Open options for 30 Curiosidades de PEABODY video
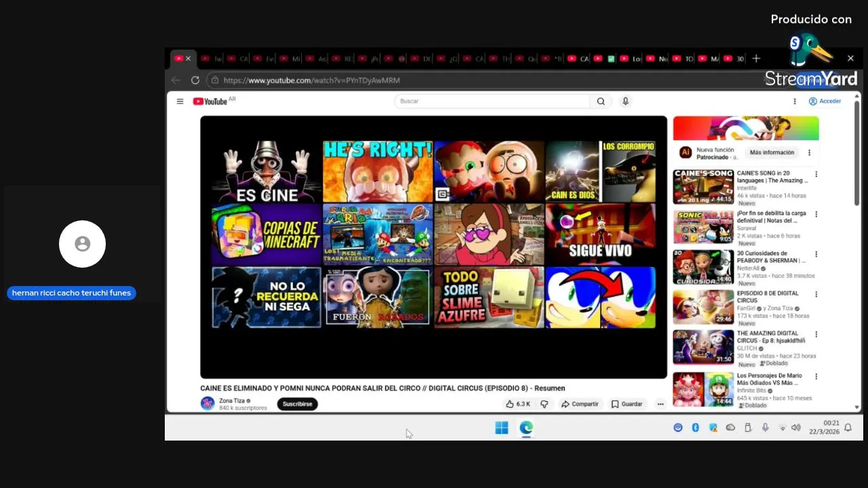This screenshot has height=488, width=868. 816,254
